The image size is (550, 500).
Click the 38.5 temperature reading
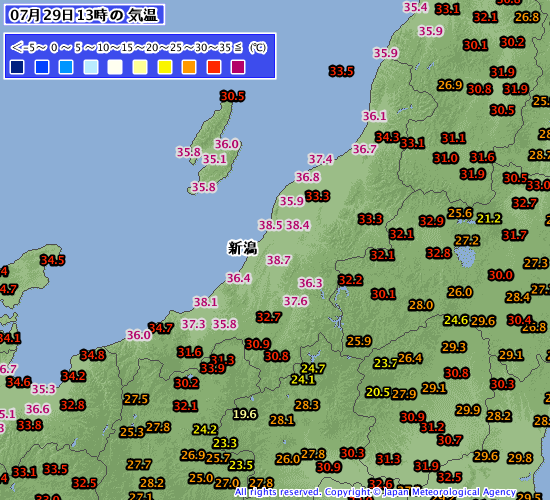270,225
